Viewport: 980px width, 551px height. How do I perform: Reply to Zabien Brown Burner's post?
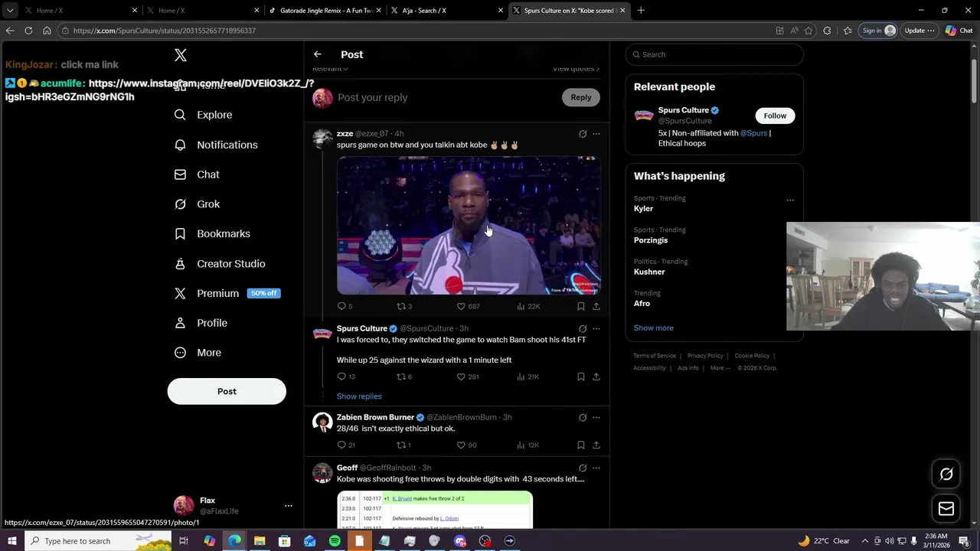tap(346, 445)
